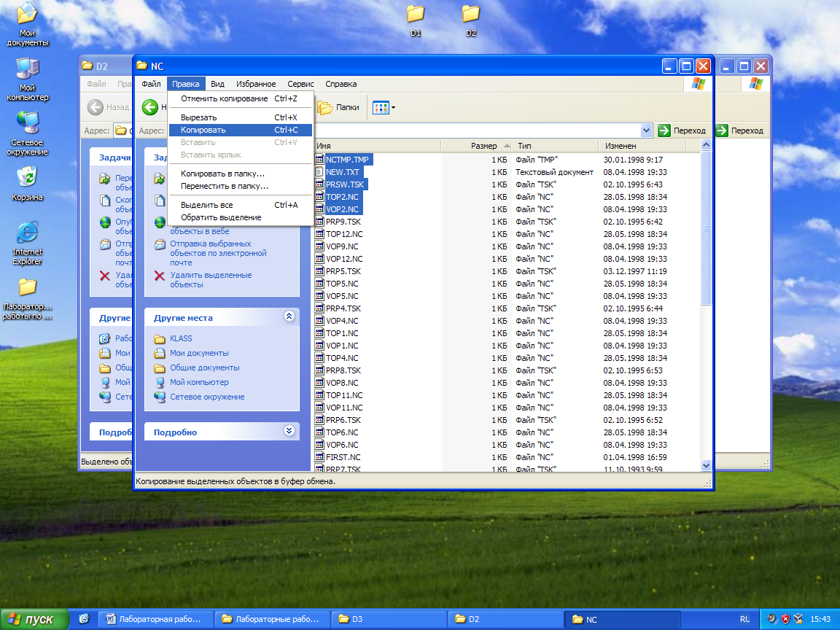
Task: Open Мои документы link in NC sidebar
Action: (x=199, y=353)
